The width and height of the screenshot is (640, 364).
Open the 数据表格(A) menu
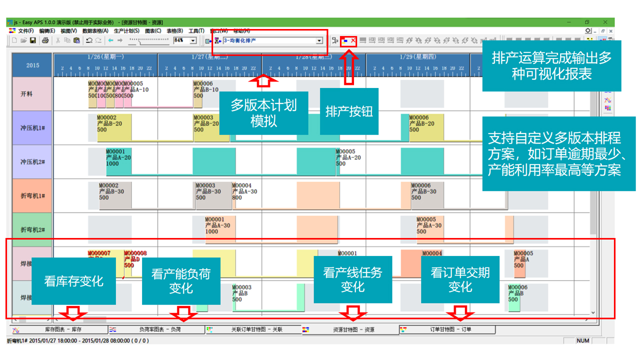point(95,31)
